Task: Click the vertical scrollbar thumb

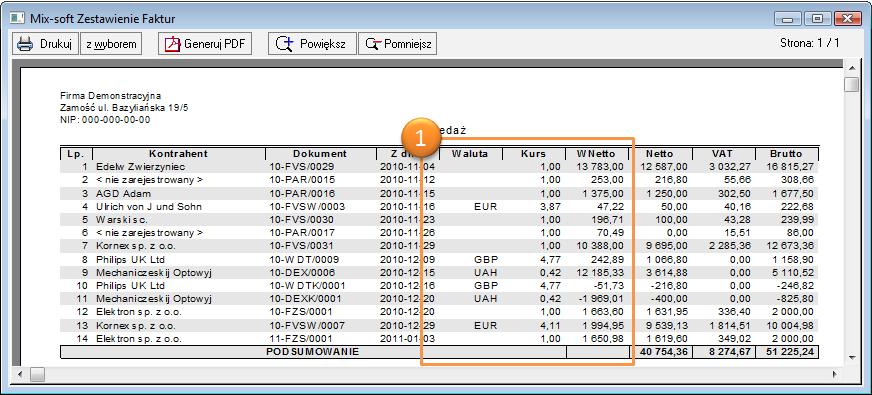Action: tap(851, 85)
